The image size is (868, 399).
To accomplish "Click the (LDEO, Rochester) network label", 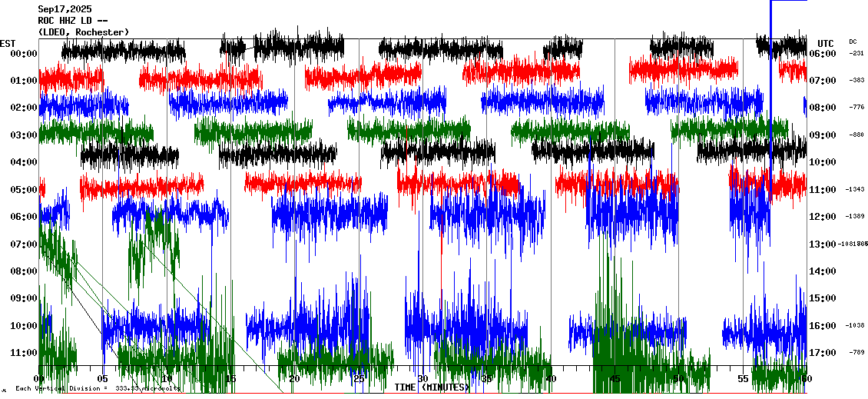I will [83, 32].
